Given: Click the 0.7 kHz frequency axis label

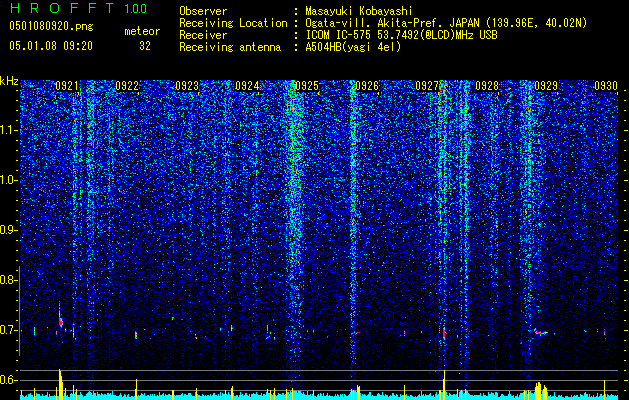Looking at the screenshot, I should (8, 330).
